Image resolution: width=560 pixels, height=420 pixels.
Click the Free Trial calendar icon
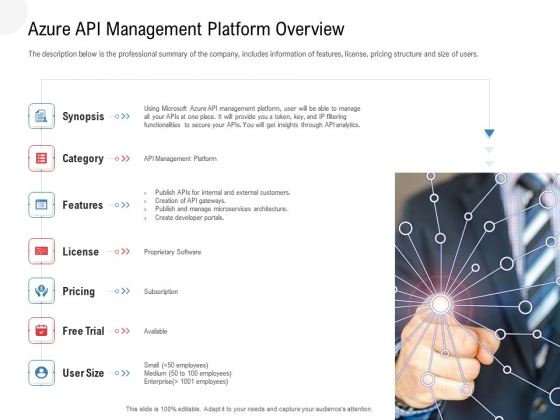[x=41, y=330]
